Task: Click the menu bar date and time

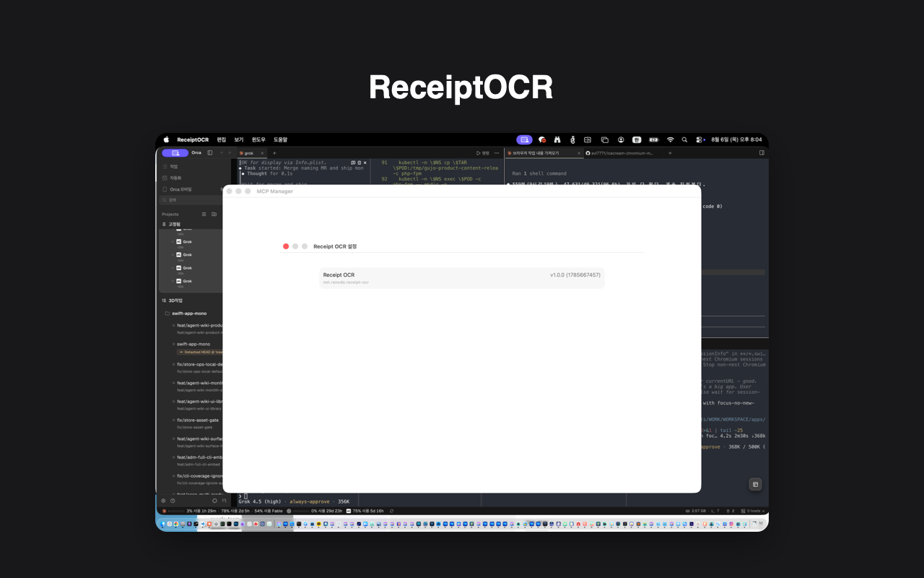Action: 736,139
